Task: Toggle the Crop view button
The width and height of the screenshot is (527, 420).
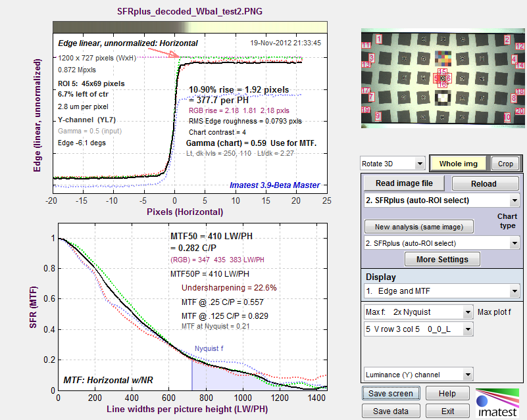Action: pyautogui.click(x=505, y=164)
